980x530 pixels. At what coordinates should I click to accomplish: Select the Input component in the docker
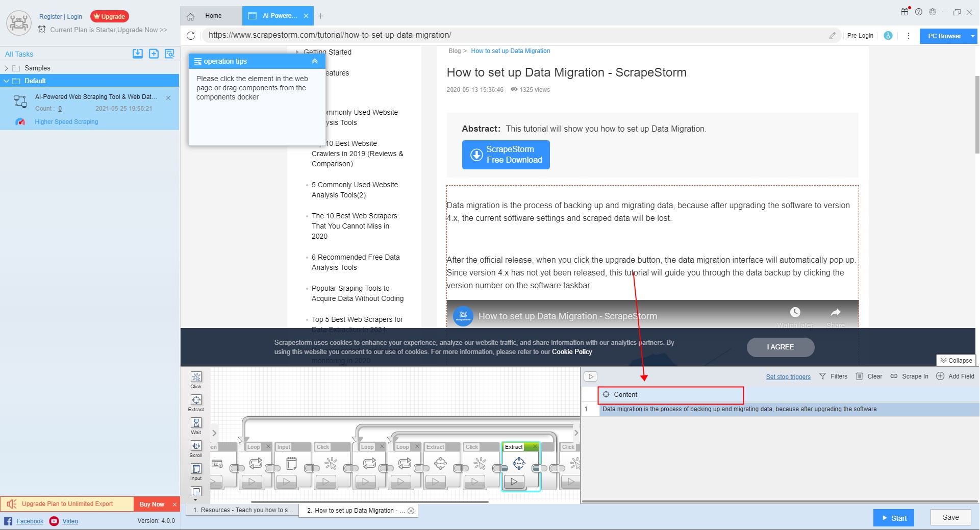196,471
